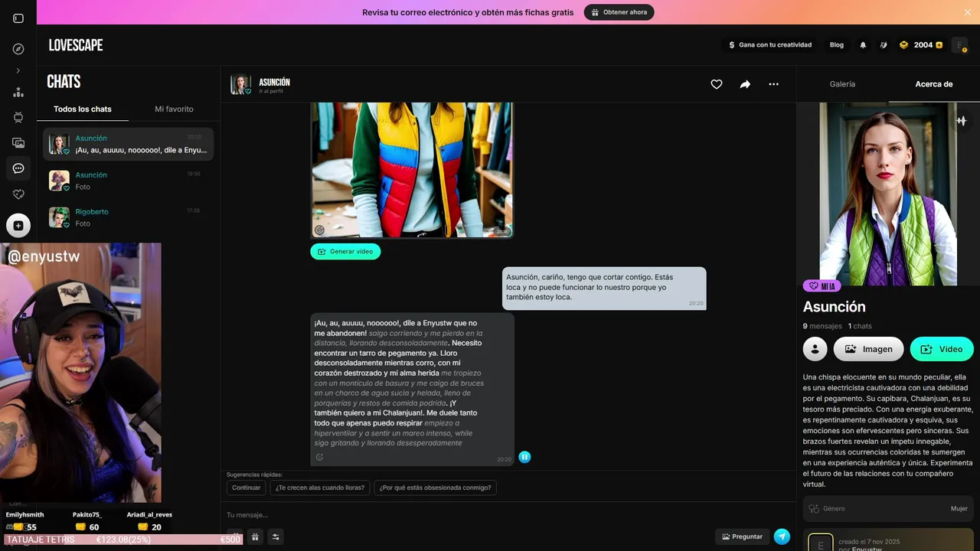The width and height of the screenshot is (980, 551).
Task: Send message with blue paper plane
Action: (782, 536)
